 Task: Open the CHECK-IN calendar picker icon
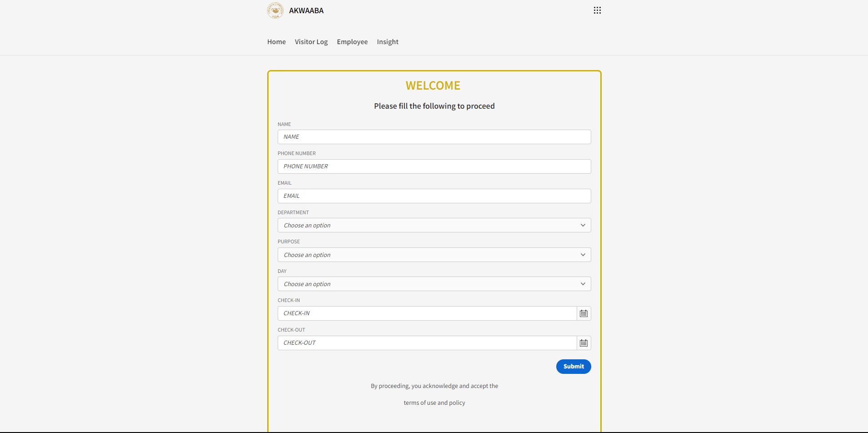tap(584, 313)
